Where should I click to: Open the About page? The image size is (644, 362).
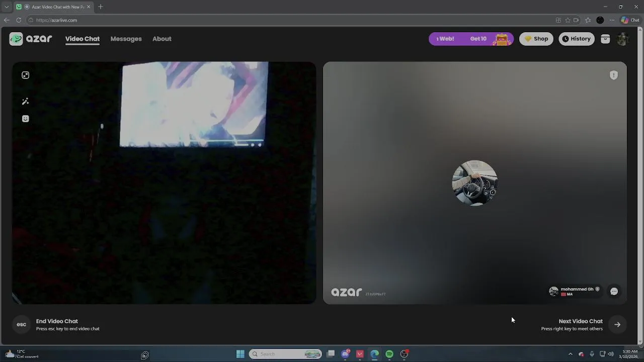click(x=162, y=39)
